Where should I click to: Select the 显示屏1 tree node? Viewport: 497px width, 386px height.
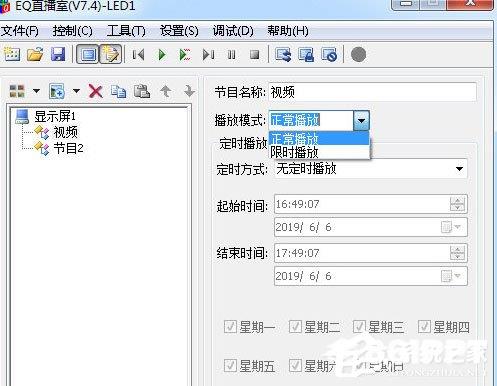pyautogui.click(x=55, y=116)
